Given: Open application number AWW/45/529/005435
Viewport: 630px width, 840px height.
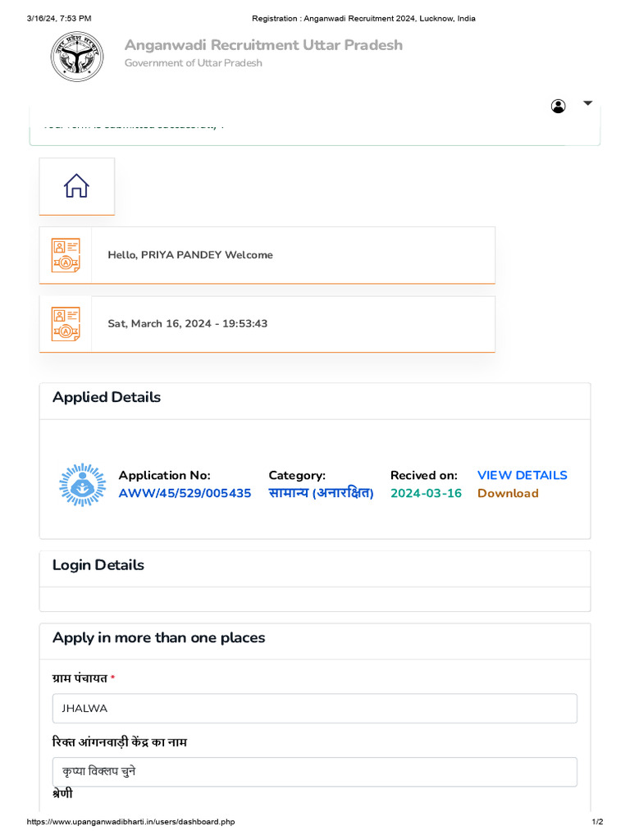Looking at the screenshot, I should pos(185,493).
